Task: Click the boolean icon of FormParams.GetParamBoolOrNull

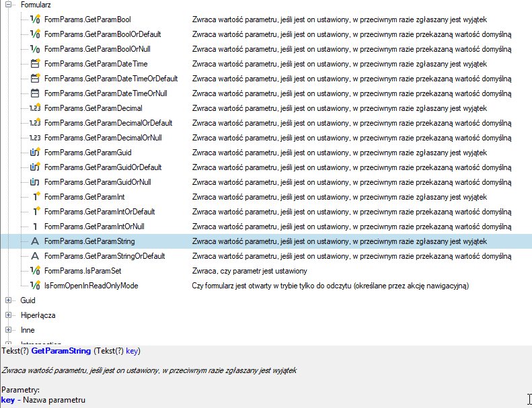Action: coord(35,49)
